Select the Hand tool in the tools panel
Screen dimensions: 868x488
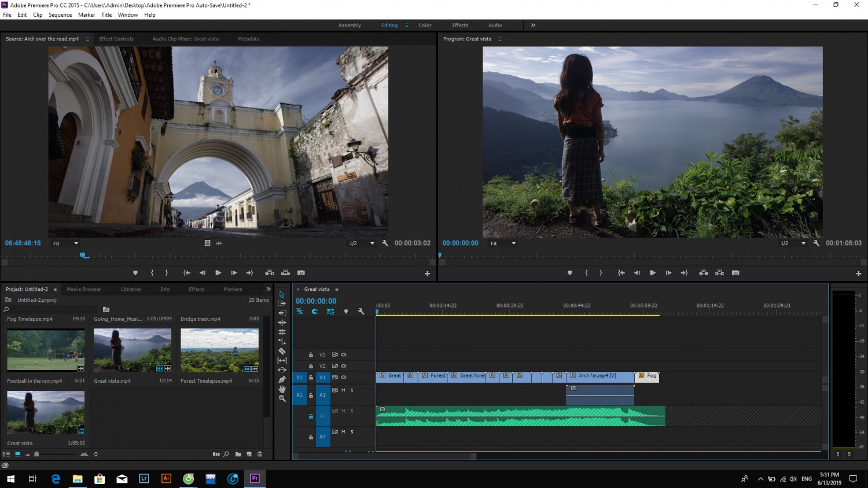click(x=282, y=389)
